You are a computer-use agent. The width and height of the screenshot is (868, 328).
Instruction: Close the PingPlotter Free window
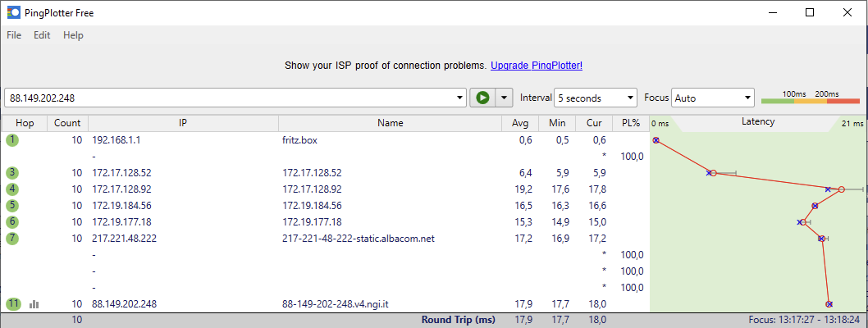pyautogui.click(x=847, y=13)
